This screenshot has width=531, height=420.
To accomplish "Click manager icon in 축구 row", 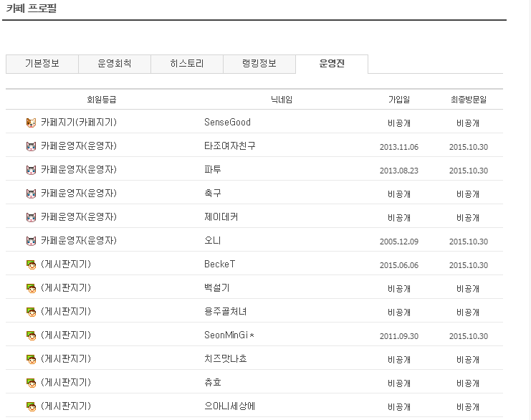I will 31,194.
